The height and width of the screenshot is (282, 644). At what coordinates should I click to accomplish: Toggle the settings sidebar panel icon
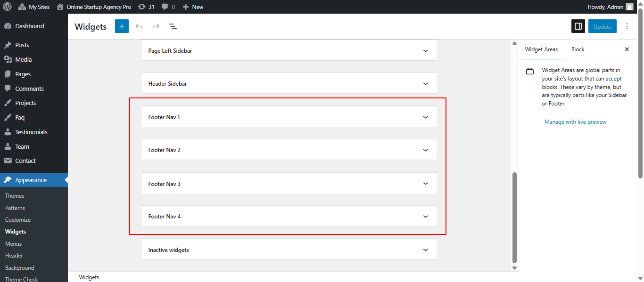pos(578,26)
